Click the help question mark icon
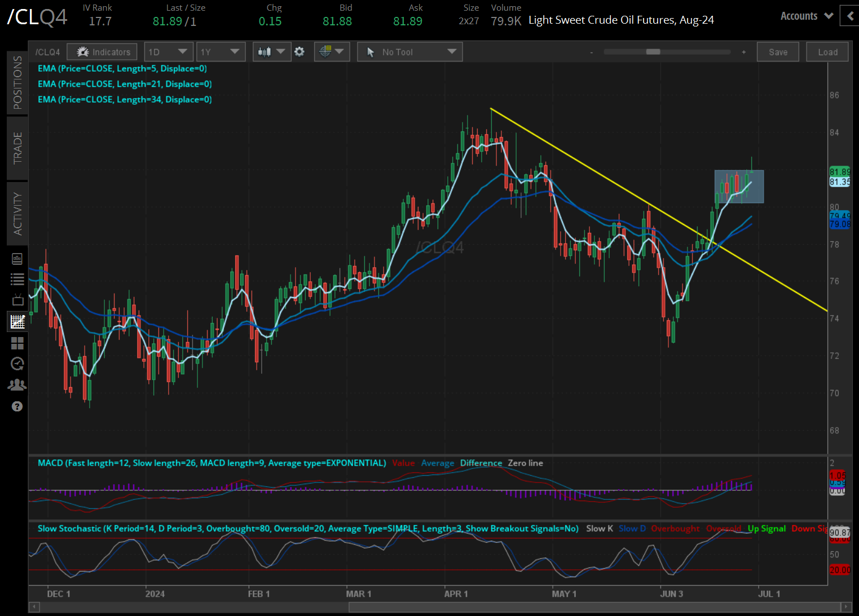 (17, 406)
